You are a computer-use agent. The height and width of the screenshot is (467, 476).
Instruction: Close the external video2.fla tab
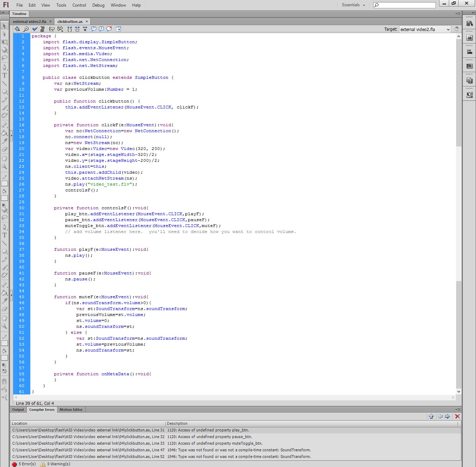[50, 22]
